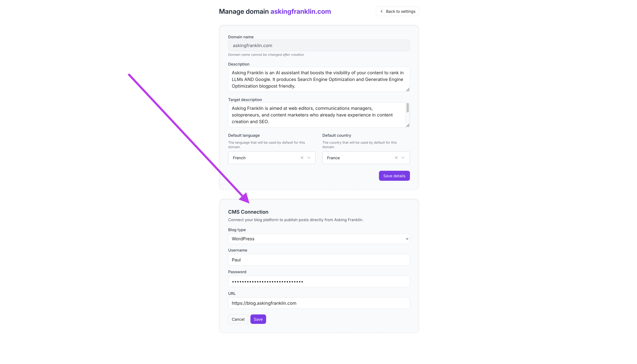This screenshot has width=637, height=364.
Task: Clear the France country selection
Action: (x=396, y=158)
